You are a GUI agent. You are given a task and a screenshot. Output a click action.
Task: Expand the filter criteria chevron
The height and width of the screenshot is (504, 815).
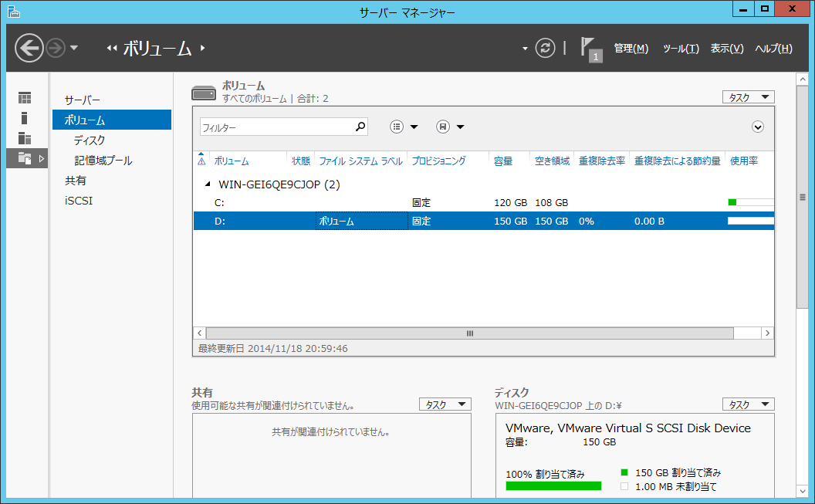(x=757, y=127)
